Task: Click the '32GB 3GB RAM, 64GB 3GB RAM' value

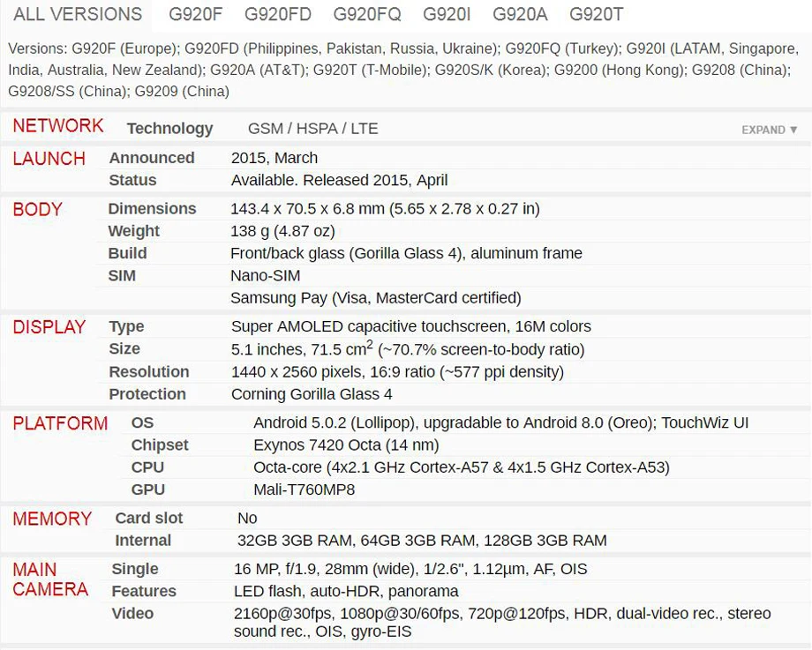Action: [x=357, y=541]
